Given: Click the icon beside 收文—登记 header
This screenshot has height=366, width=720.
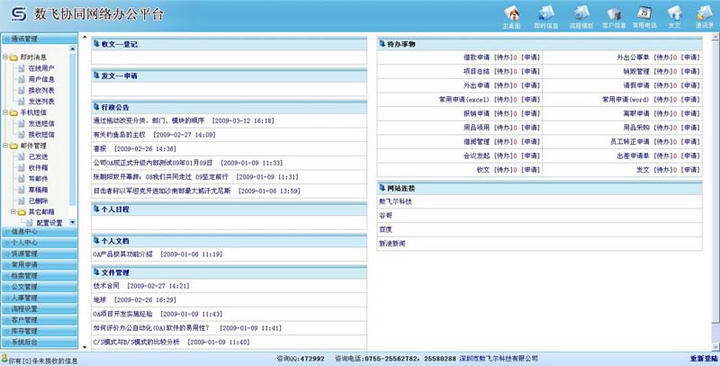Looking at the screenshot, I should (x=96, y=44).
